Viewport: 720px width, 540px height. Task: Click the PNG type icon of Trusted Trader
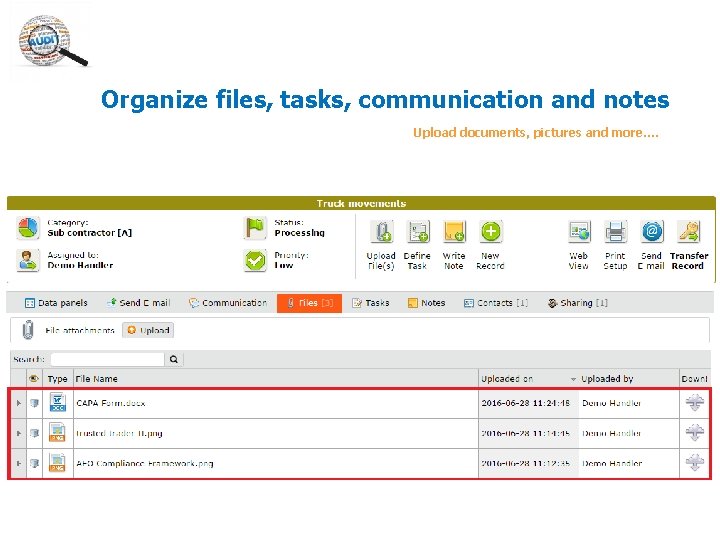[58, 433]
